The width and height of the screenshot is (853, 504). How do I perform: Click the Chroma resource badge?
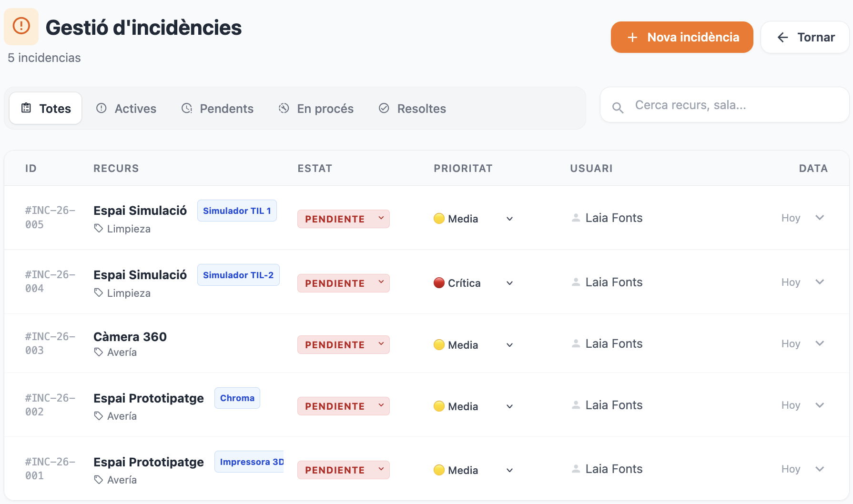pyautogui.click(x=237, y=398)
